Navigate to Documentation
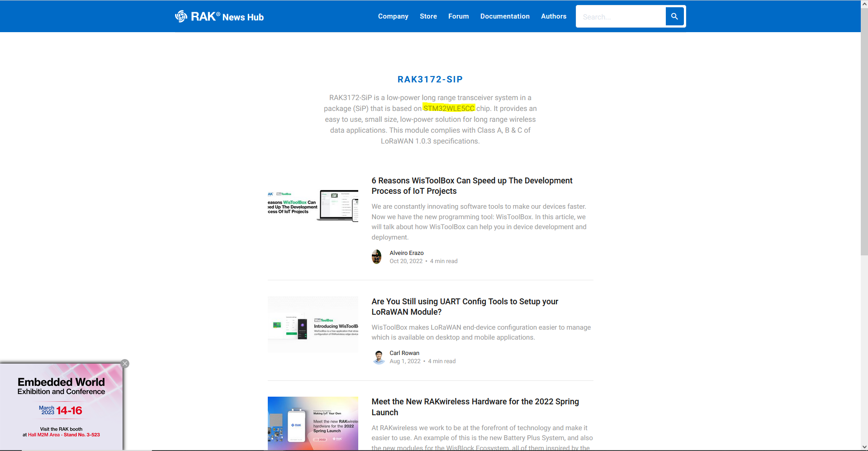The height and width of the screenshot is (451, 868). pyautogui.click(x=505, y=16)
